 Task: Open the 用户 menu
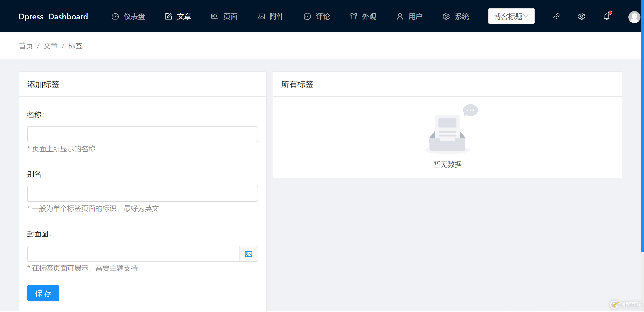point(410,16)
